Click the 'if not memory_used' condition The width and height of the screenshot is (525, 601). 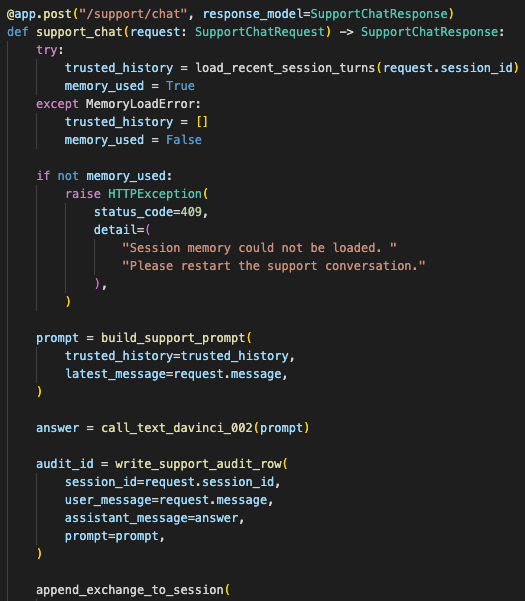pos(101,176)
